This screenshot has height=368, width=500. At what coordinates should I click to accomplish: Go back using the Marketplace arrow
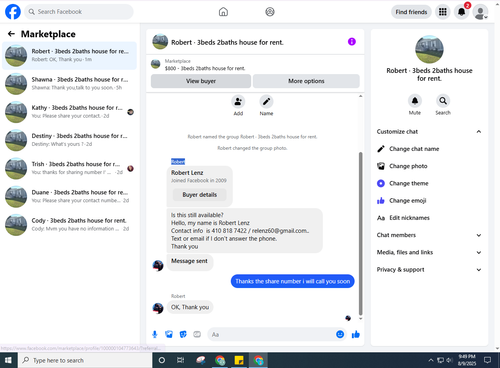11,34
